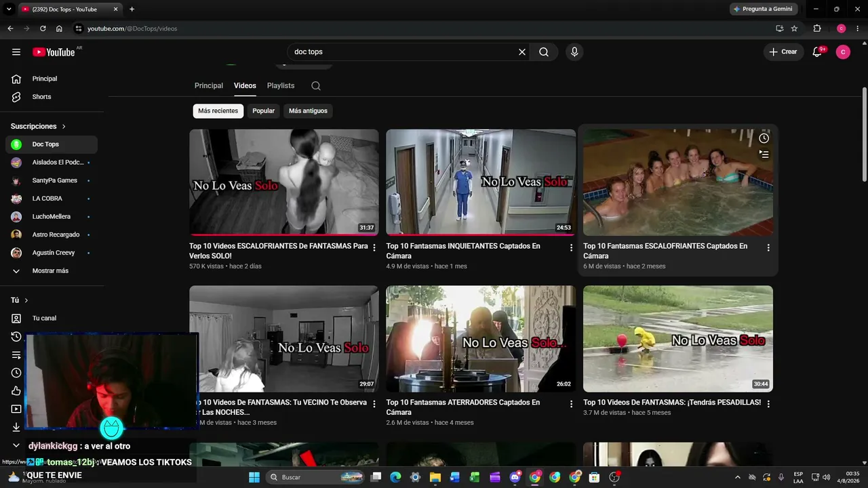Switch to the channel Playlists tab
The width and height of the screenshot is (868, 488).
tap(281, 86)
